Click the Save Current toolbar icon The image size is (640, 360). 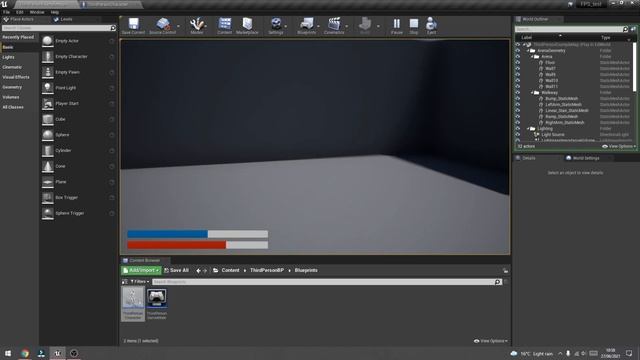(133, 24)
